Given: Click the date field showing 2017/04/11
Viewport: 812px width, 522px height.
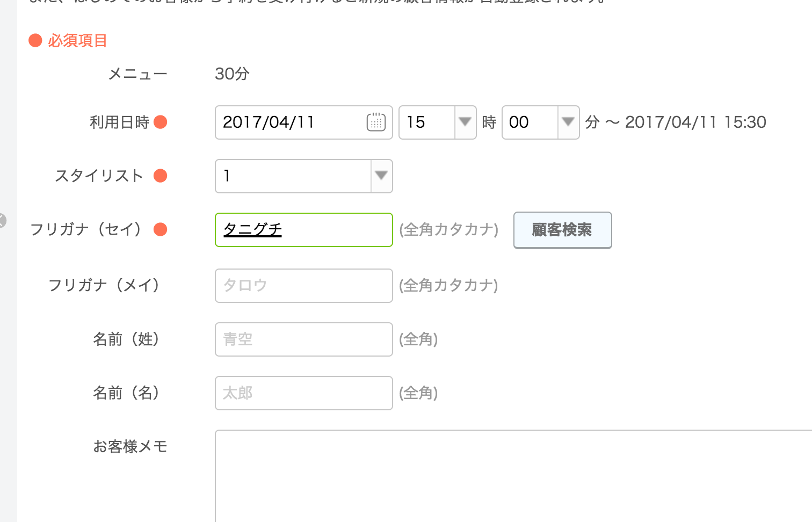Looking at the screenshot, I should [303, 122].
